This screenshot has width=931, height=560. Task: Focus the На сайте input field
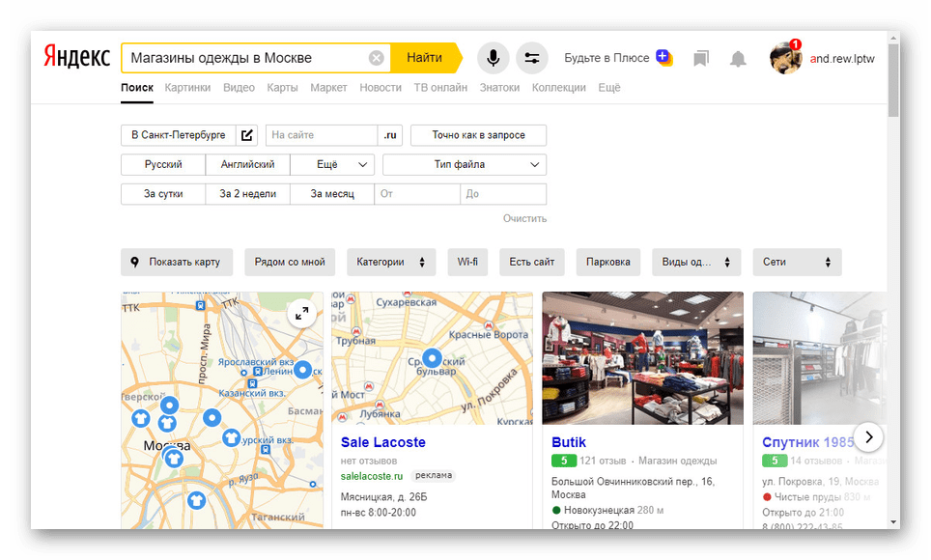tap(322, 135)
